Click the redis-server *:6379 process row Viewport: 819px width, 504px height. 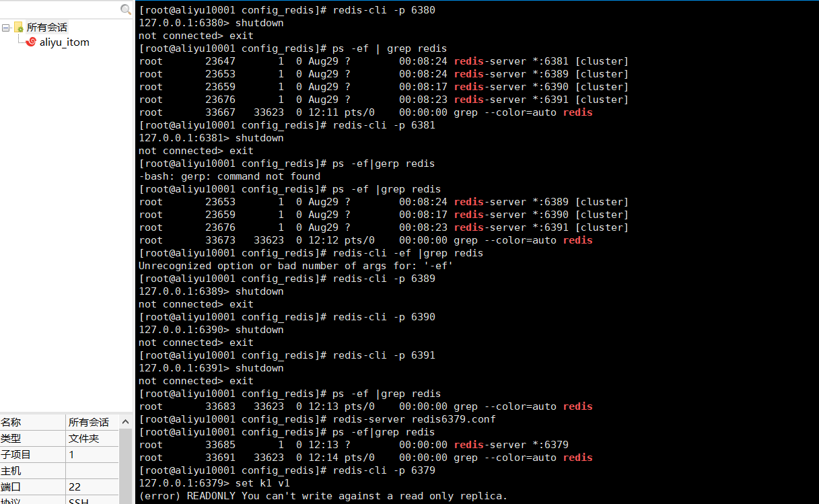[x=353, y=445]
